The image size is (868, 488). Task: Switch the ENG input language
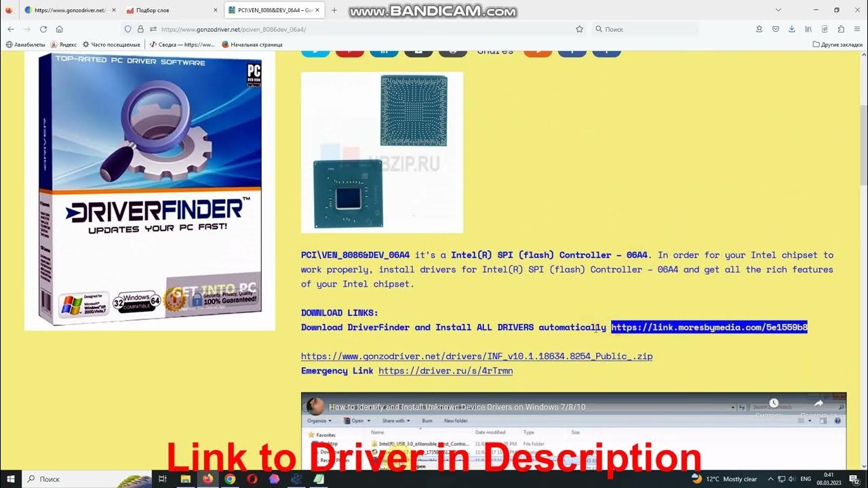(806, 479)
